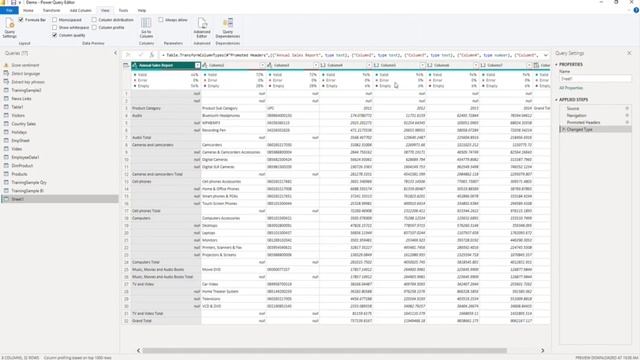The height and width of the screenshot is (360, 640).
Task: Open filter dropdown for Column7
Action: pos(529,65)
